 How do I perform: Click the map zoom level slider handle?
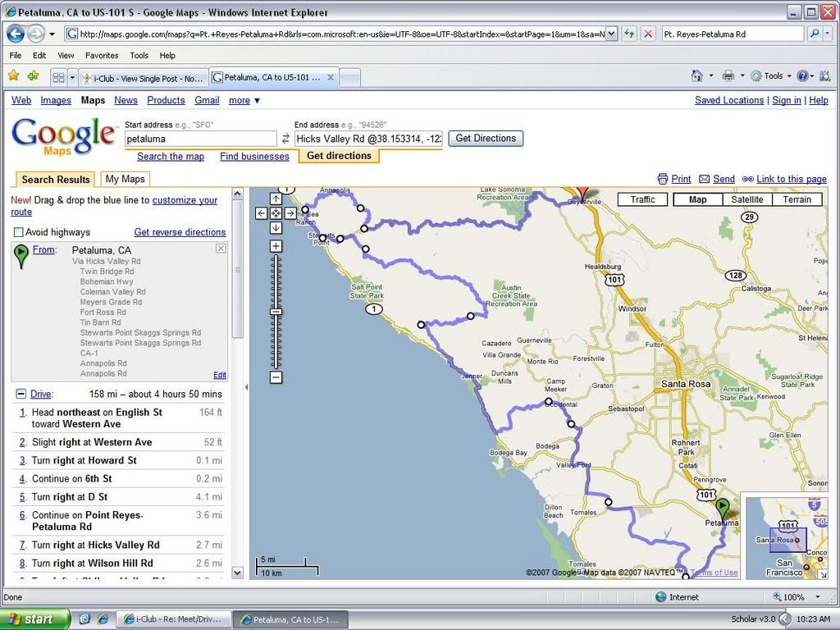pos(276,312)
